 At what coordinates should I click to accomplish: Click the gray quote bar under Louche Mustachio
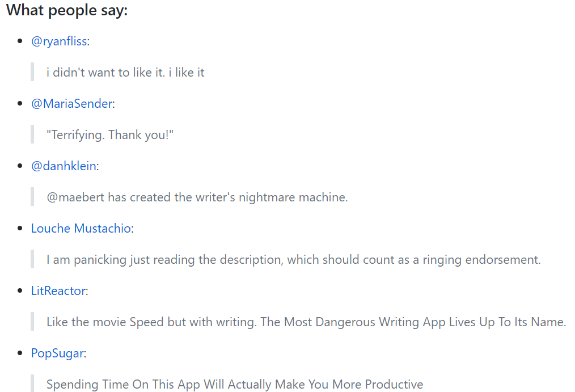point(32,260)
